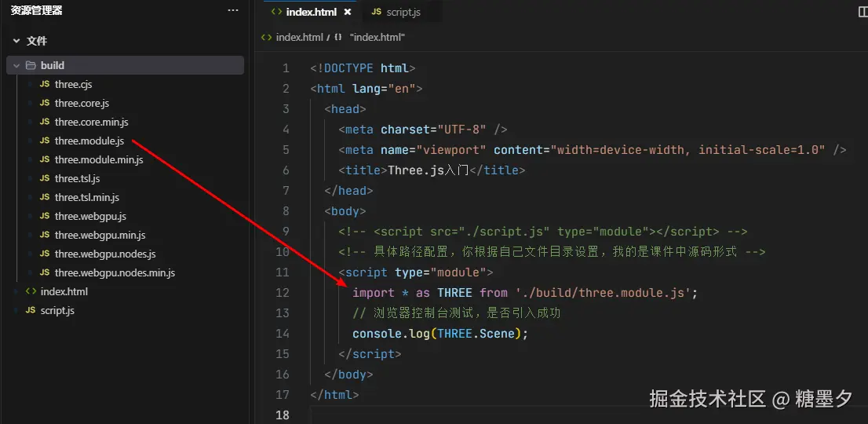Click index.html in the breadcrumb

pyautogui.click(x=299, y=37)
